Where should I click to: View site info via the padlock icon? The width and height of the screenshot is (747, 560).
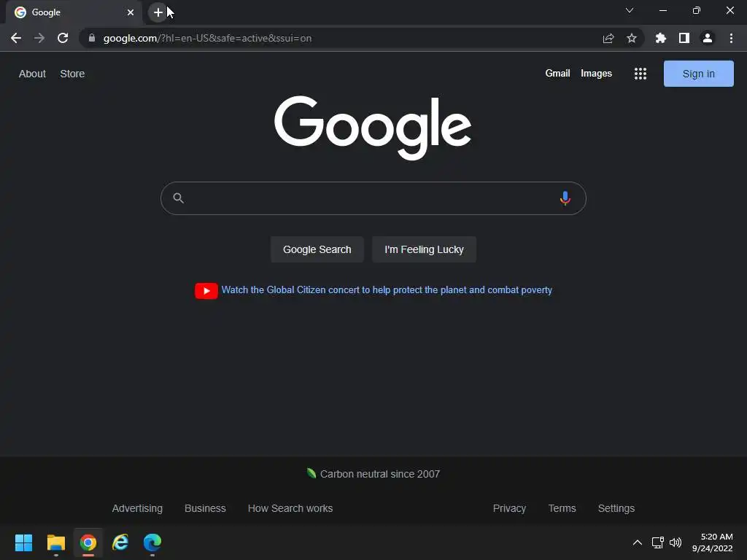point(92,38)
